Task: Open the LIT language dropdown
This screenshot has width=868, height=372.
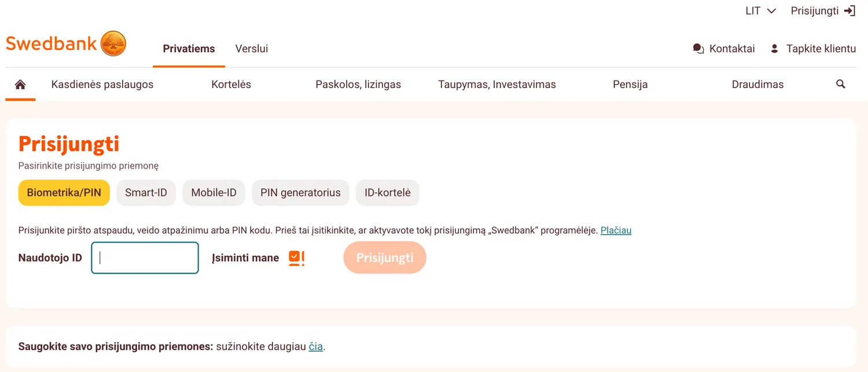Action: [x=759, y=10]
